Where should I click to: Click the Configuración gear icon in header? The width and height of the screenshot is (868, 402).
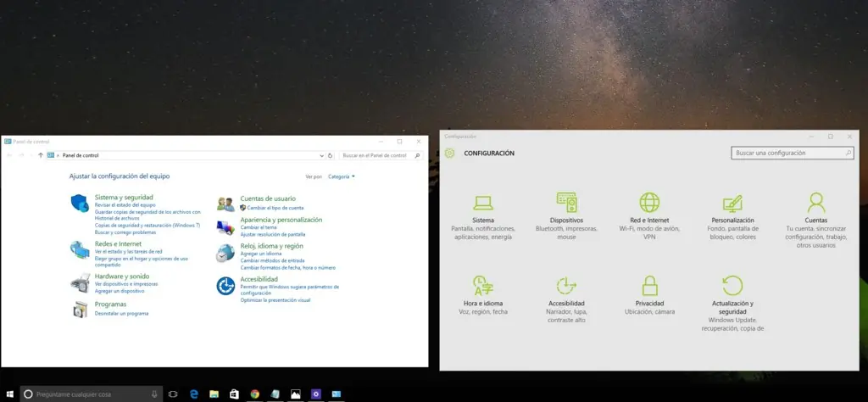(x=449, y=154)
